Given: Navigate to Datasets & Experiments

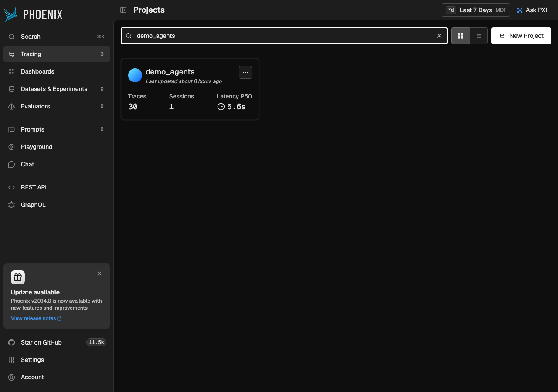Looking at the screenshot, I should (x=57, y=89).
